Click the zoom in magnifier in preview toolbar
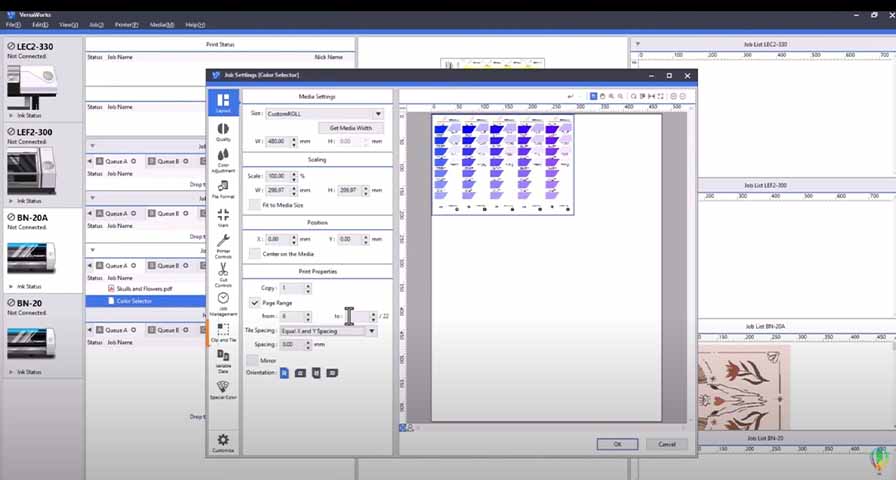This screenshot has width=896, height=480. click(x=611, y=97)
